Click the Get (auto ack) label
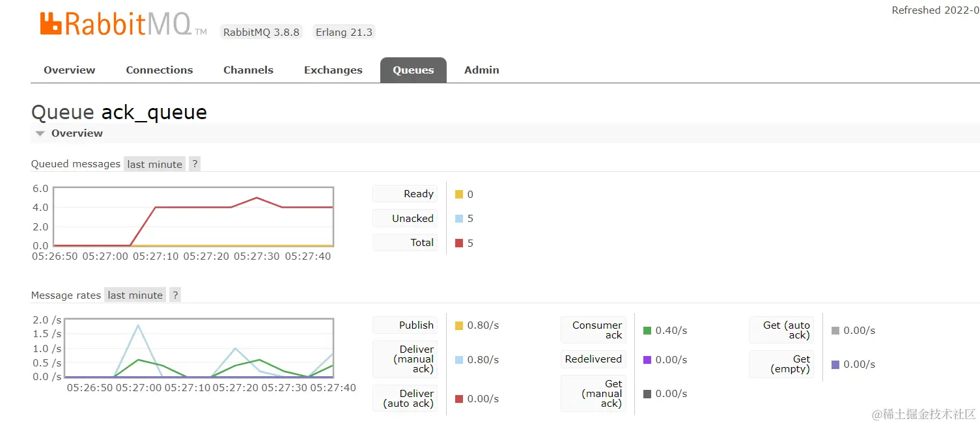The width and height of the screenshot is (980, 425). click(781, 330)
